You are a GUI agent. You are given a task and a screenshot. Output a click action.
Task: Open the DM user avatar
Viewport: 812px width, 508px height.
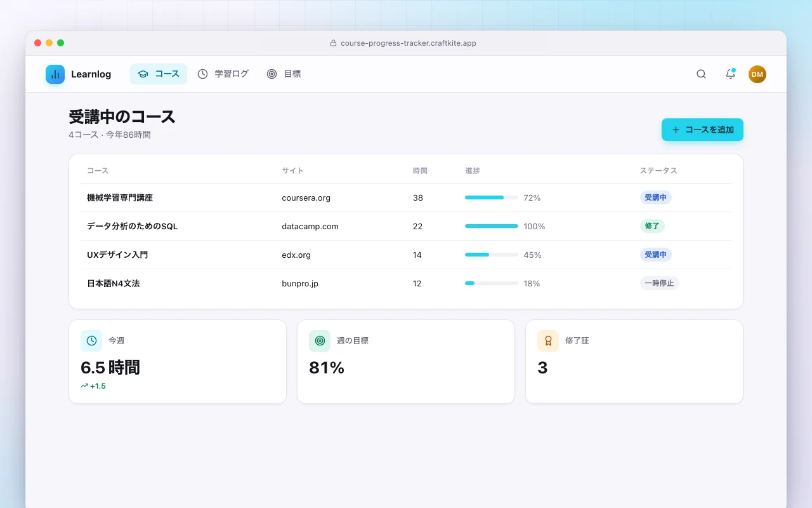point(757,74)
